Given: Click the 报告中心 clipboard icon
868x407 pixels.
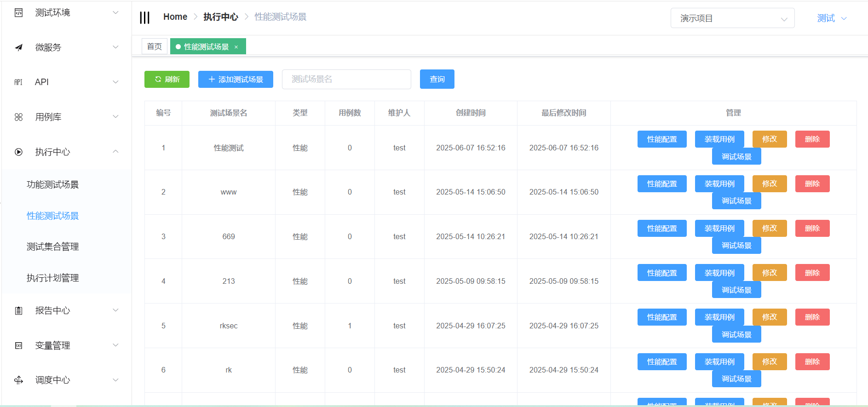Looking at the screenshot, I should coord(18,311).
